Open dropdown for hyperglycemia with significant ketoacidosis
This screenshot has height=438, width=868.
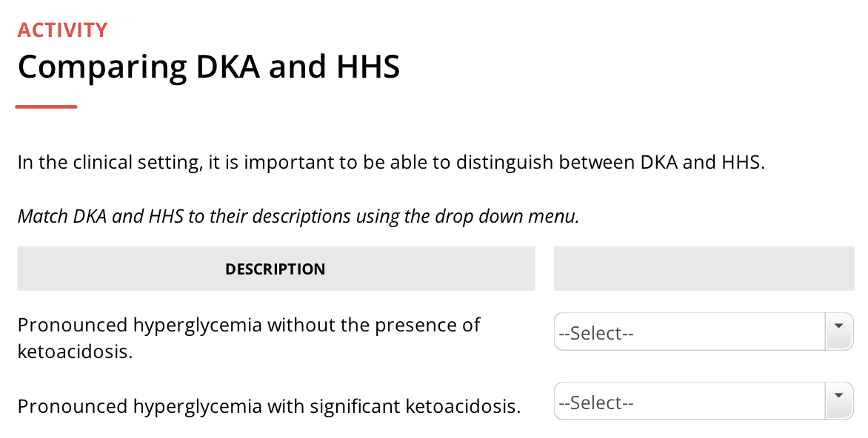(x=704, y=402)
